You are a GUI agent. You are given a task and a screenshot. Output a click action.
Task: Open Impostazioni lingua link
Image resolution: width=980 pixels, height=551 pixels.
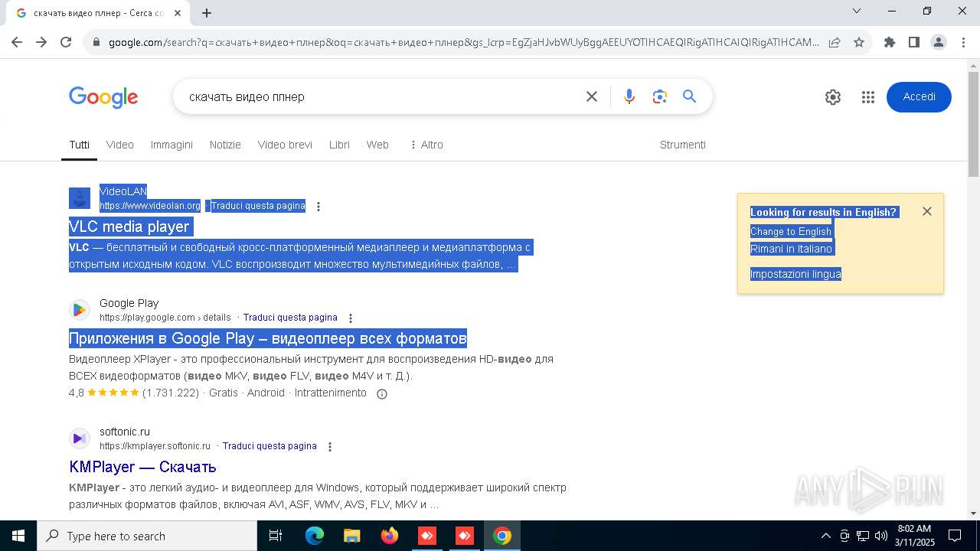click(795, 274)
